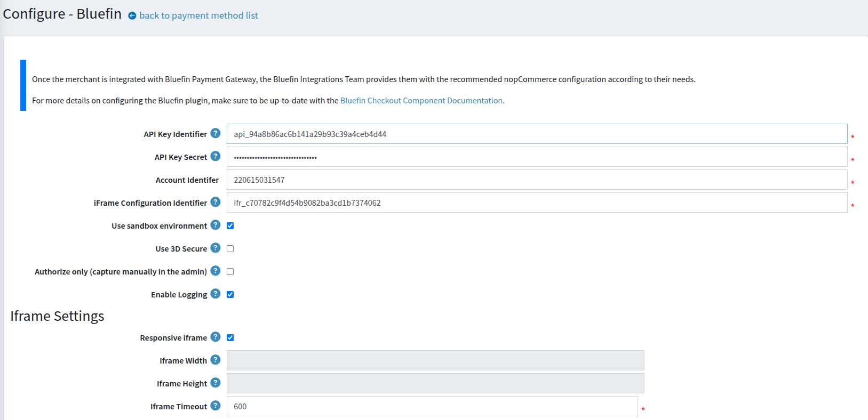Open help tooltip for API Key Secret
The image size is (868, 420).
[x=216, y=156]
